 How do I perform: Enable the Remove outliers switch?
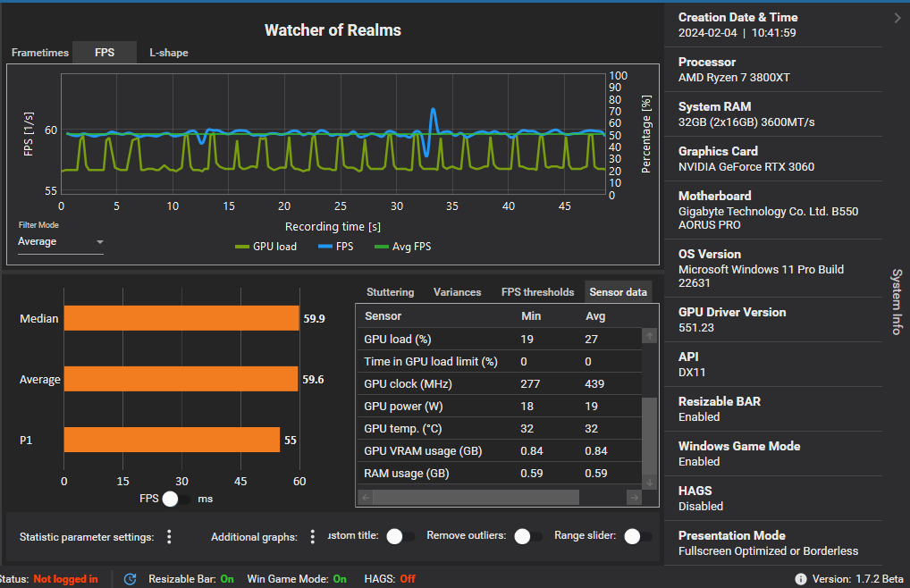point(527,536)
